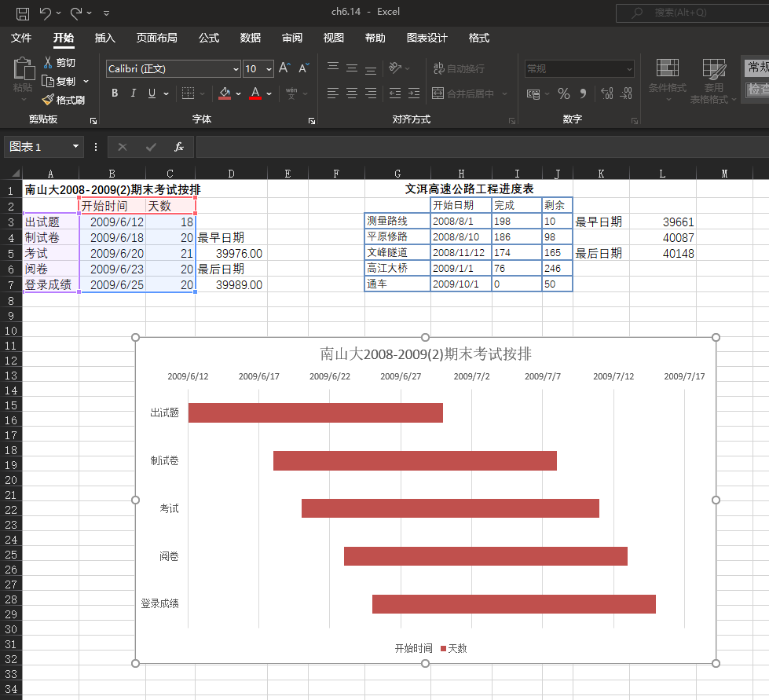Apply the red font color swatch

click(255, 93)
